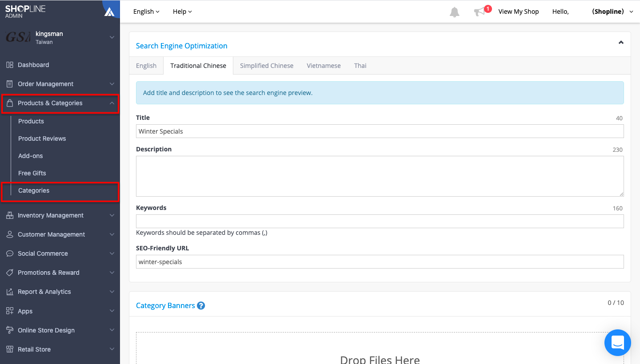Click the Category Banners heading
The height and width of the screenshot is (364, 640).
point(165,305)
